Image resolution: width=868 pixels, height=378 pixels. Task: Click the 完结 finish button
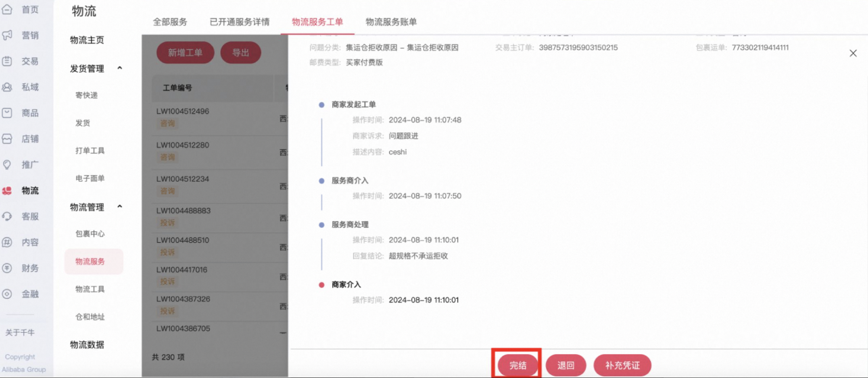click(517, 365)
